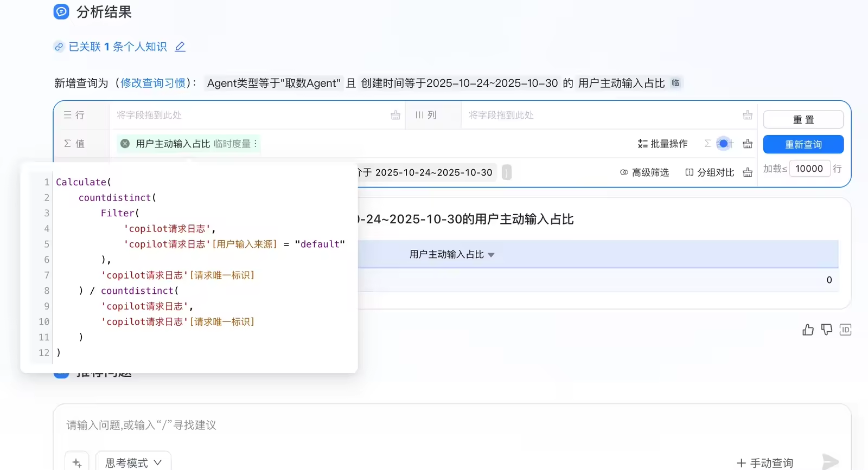This screenshot has height=470, width=868.
Task: Click the analysis result chat bubble icon
Action: tap(61, 11)
